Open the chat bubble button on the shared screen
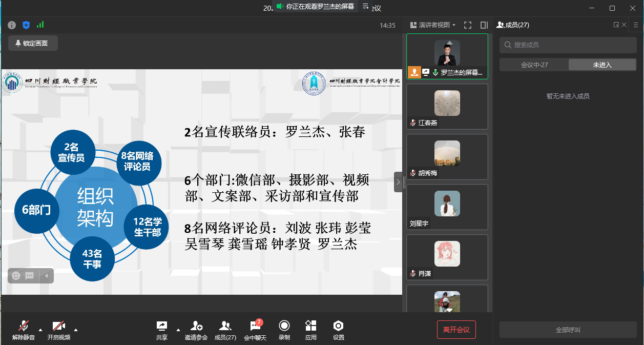 pos(30,276)
